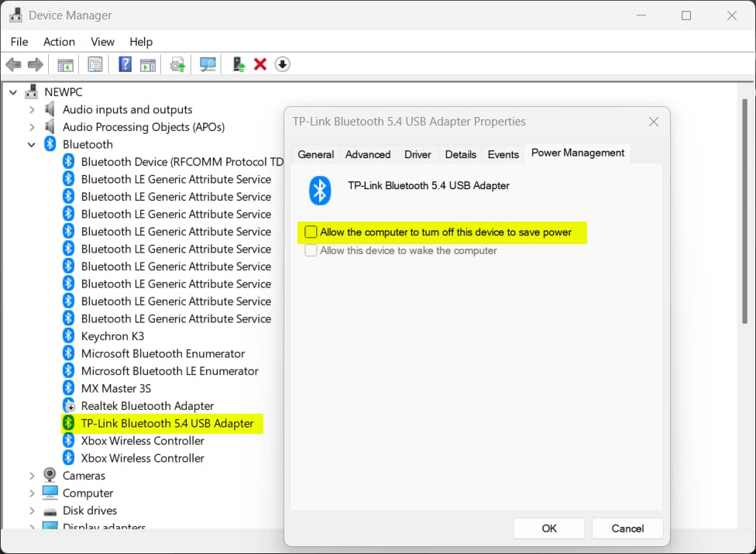The width and height of the screenshot is (756, 554).
Task: Click the red X Uninstall device icon
Action: click(260, 64)
